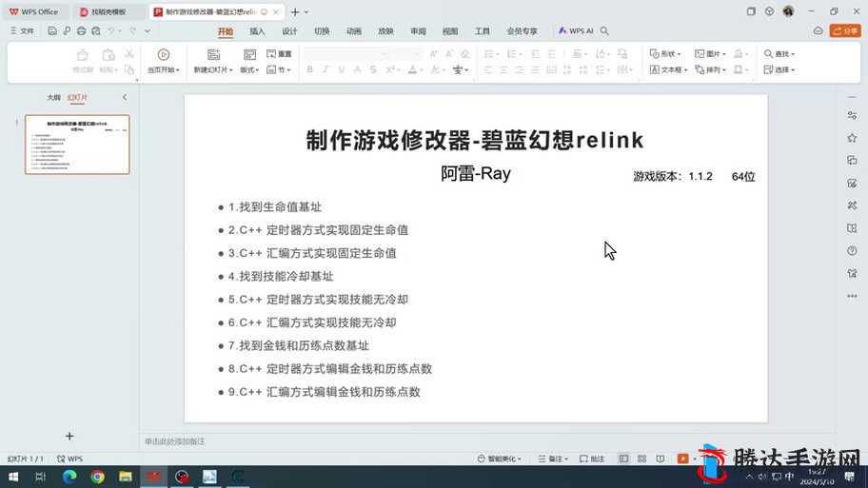Switch to the 动画 ribbon tab
This screenshot has height=488, width=868.
coord(354,31)
